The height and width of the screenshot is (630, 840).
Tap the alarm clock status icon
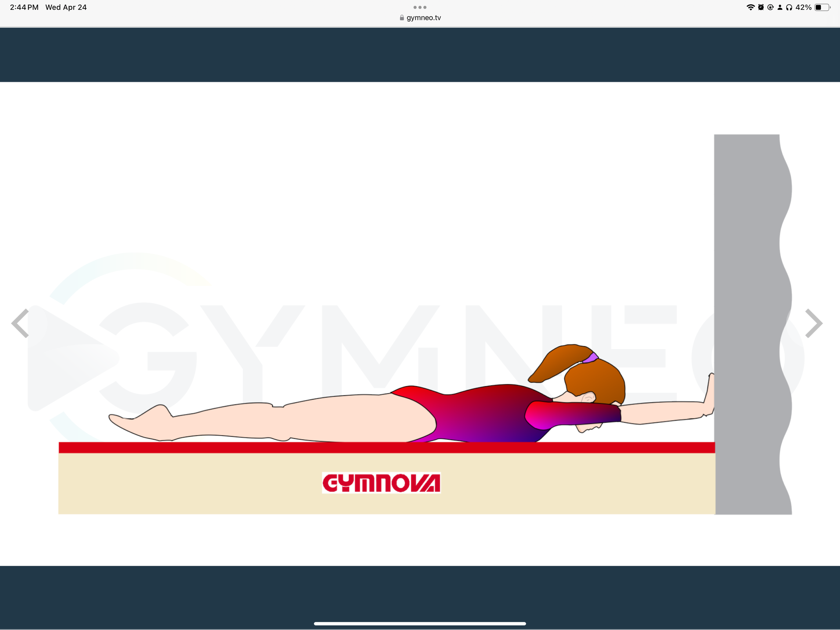(761, 7)
